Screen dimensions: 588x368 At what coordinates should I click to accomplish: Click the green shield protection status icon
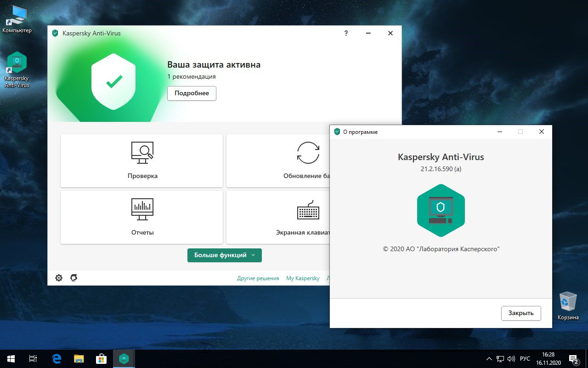point(113,82)
